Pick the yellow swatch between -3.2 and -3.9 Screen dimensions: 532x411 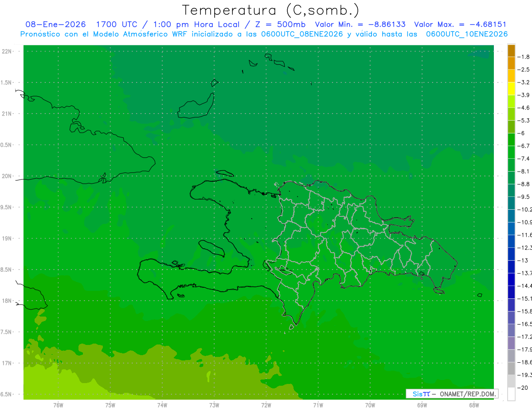511,89
